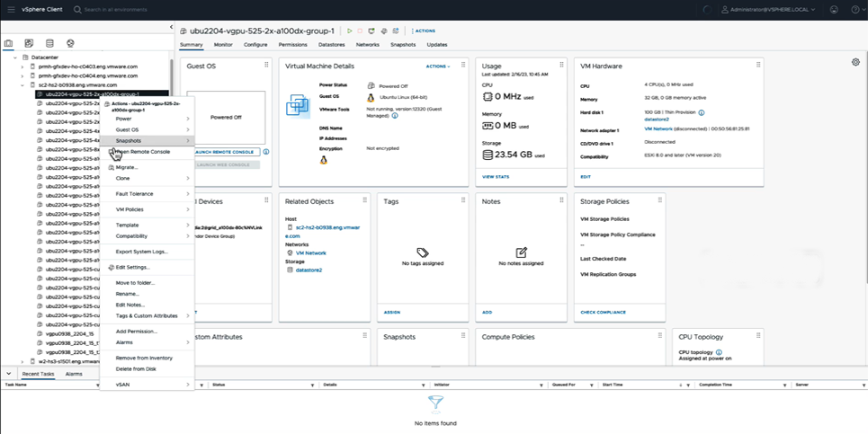Switch to Storage inventory view
868x434 pixels.
click(x=49, y=44)
